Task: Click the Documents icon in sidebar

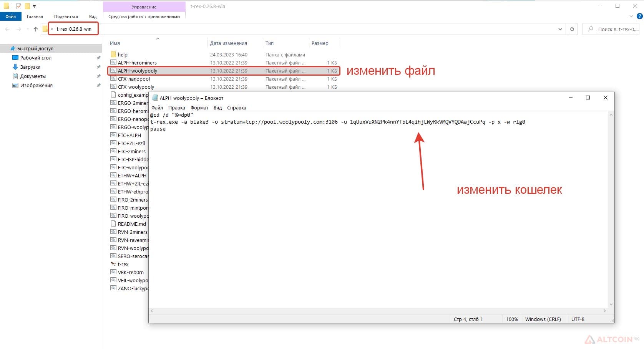Action: pyautogui.click(x=15, y=76)
